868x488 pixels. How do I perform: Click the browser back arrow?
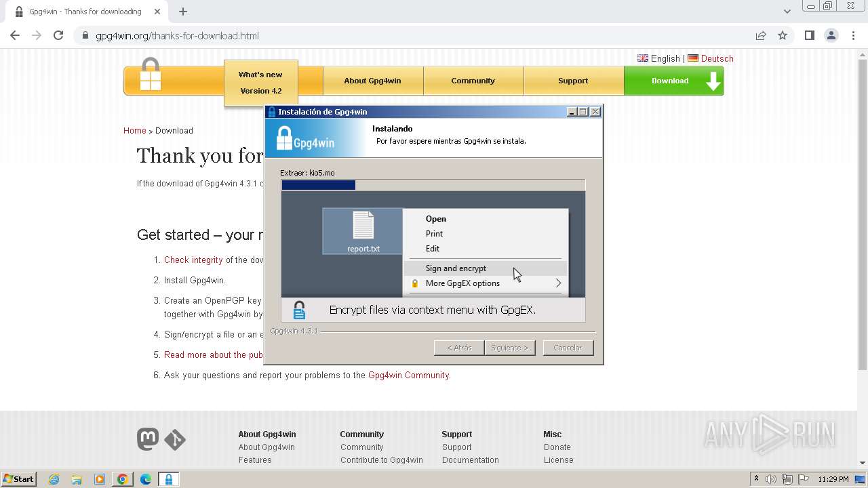coord(15,36)
